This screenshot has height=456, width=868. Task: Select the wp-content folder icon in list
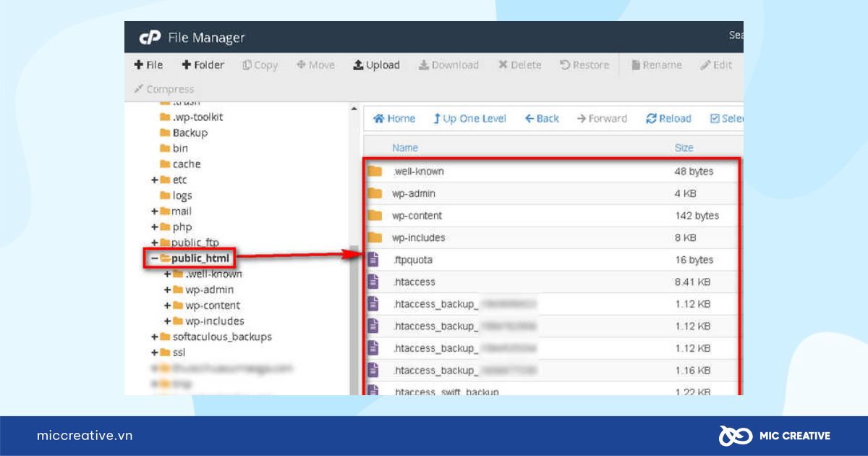pos(374,216)
